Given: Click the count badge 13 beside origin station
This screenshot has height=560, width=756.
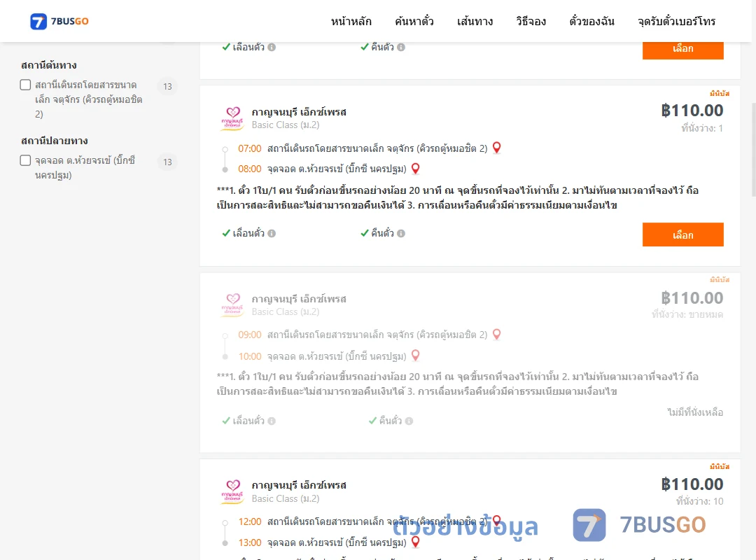Looking at the screenshot, I should pos(167,86).
